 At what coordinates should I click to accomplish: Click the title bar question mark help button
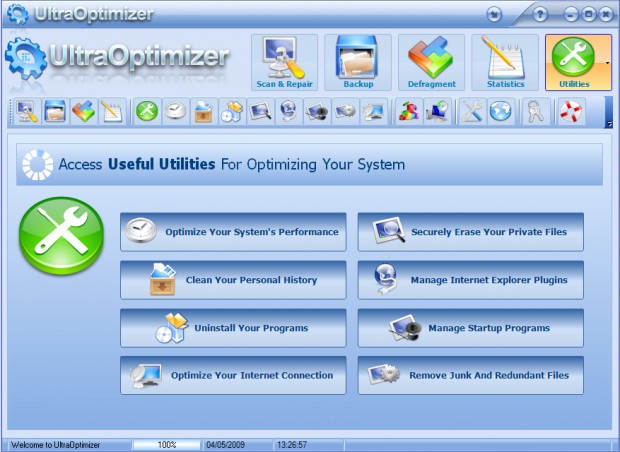pyautogui.click(x=540, y=15)
